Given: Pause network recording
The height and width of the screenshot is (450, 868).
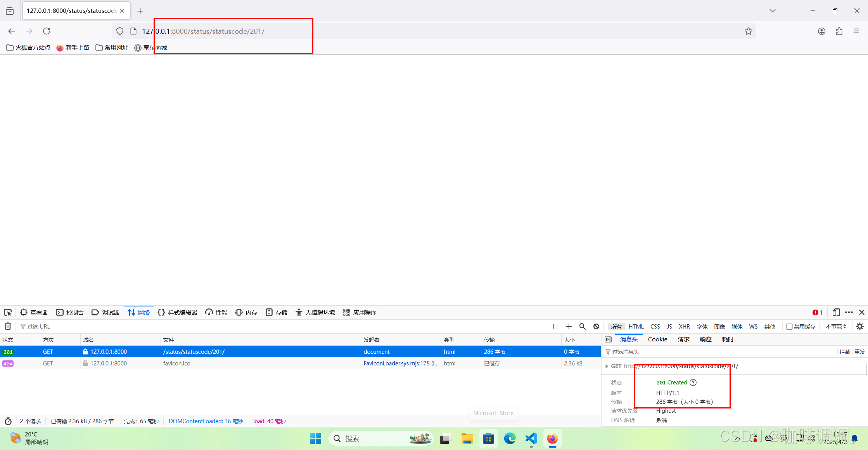Looking at the screenshot, I should tap(555, 326).
